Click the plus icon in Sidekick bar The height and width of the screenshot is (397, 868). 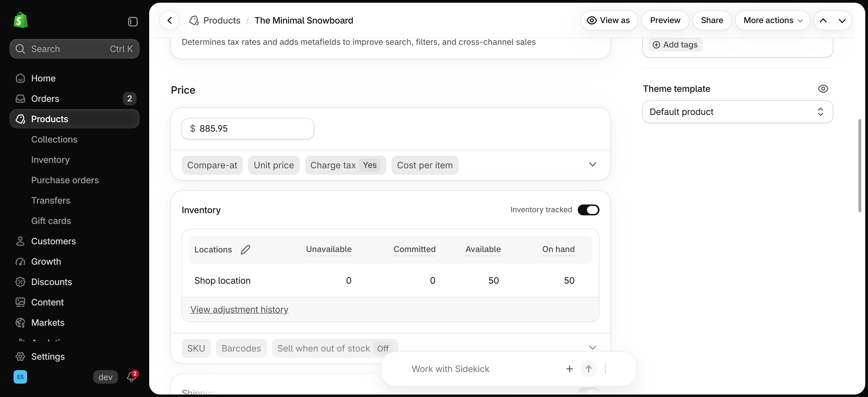coord(569,369)
